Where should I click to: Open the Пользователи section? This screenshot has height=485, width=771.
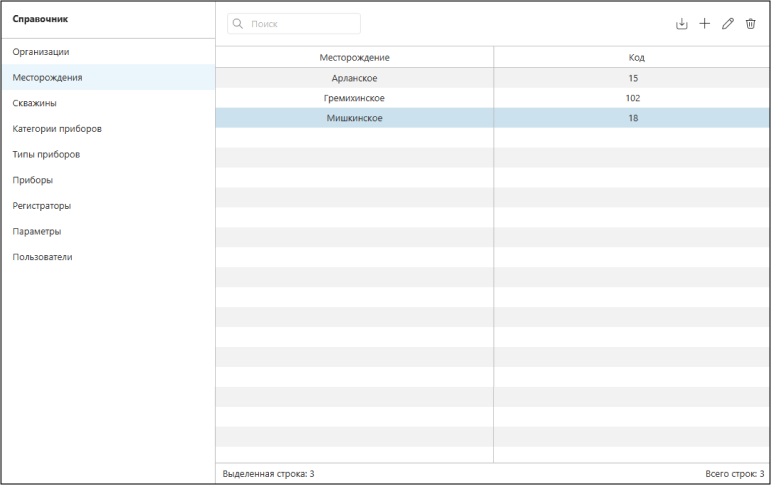coord(43,257)
